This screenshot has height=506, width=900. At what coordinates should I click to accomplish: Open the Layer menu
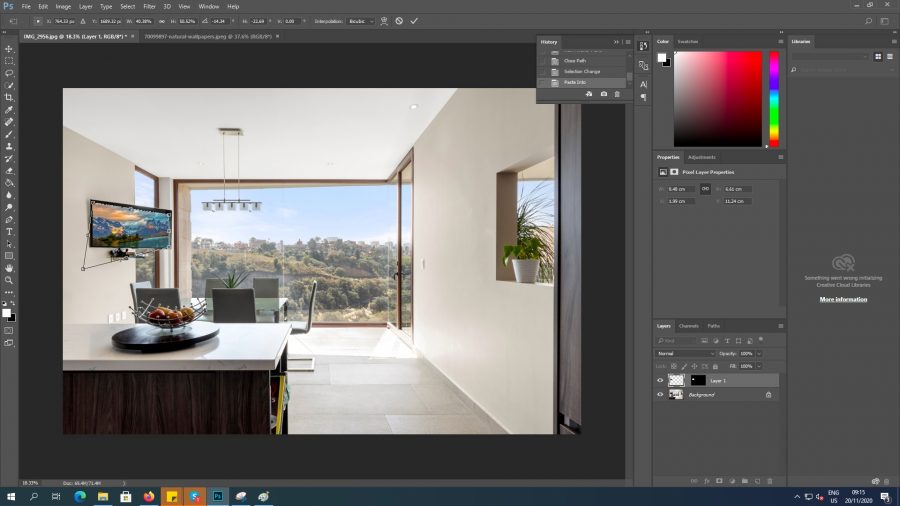[86, 6]
